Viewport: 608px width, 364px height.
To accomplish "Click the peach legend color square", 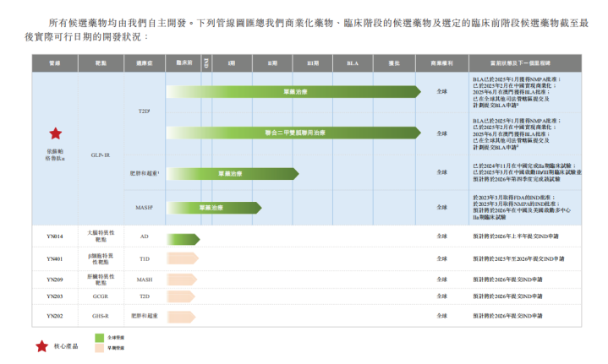I will (98, 347).
